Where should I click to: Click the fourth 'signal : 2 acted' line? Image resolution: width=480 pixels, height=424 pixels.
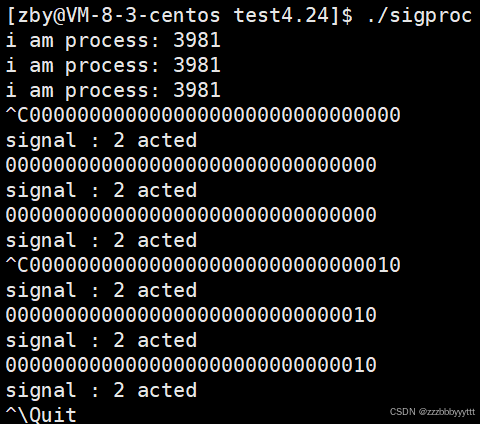coord(101,291)
